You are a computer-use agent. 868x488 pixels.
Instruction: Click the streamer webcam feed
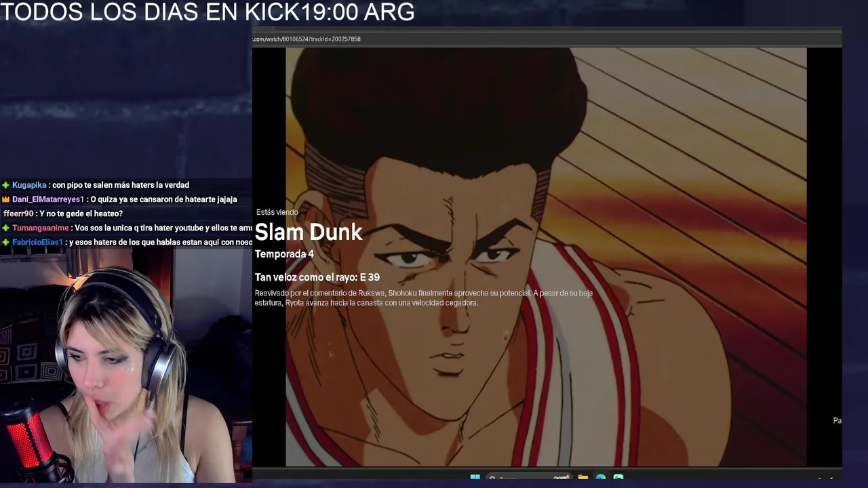pyautogui.click(x=125, y=366)
